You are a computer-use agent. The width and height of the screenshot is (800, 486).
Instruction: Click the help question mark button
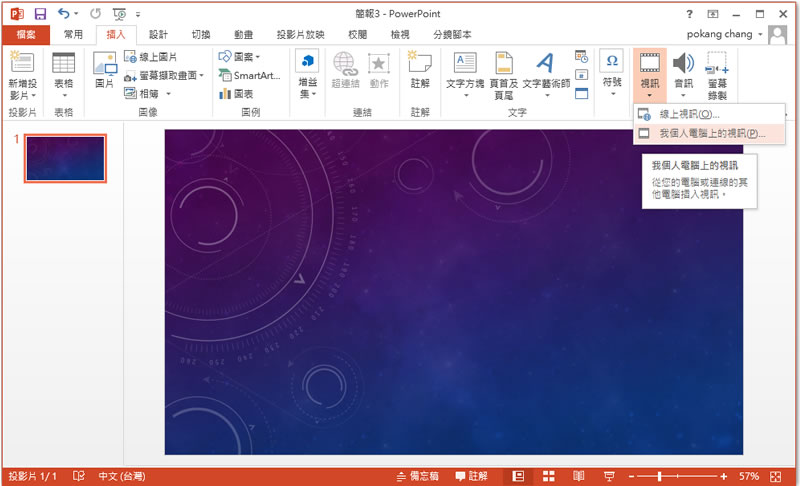point(689,14)
